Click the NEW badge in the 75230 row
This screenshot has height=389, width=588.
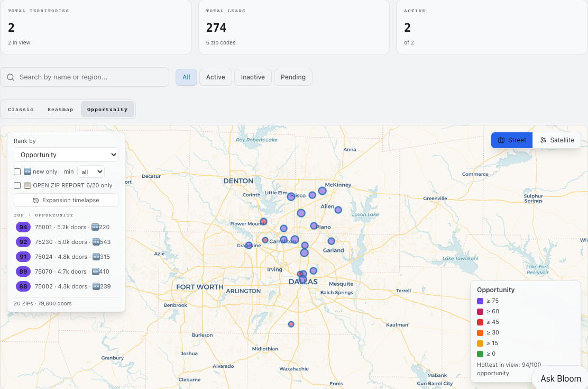point(96,242)
